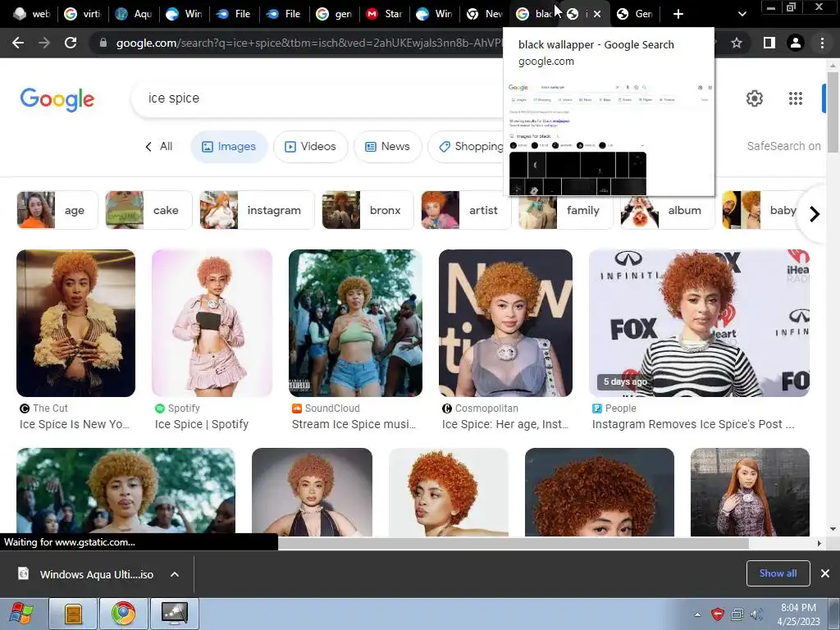Click the 'ice spice' search box

click(316, 98)
